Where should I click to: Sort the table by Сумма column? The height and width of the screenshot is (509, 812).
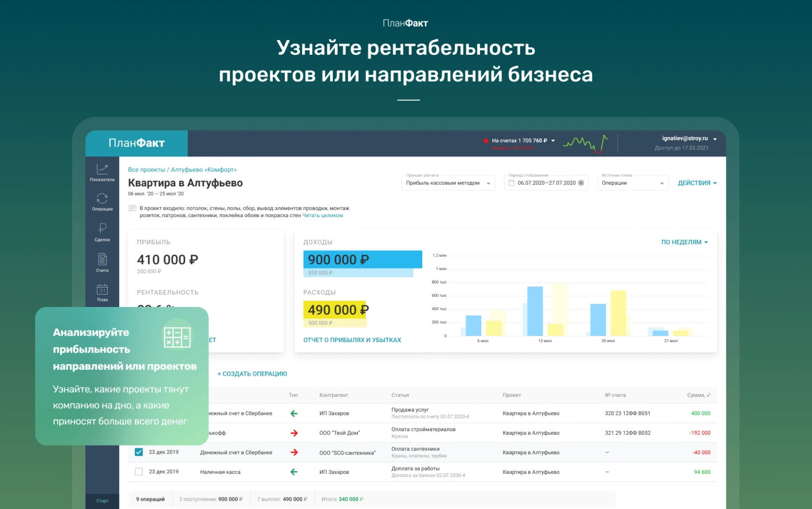click(x=698, y=395)
